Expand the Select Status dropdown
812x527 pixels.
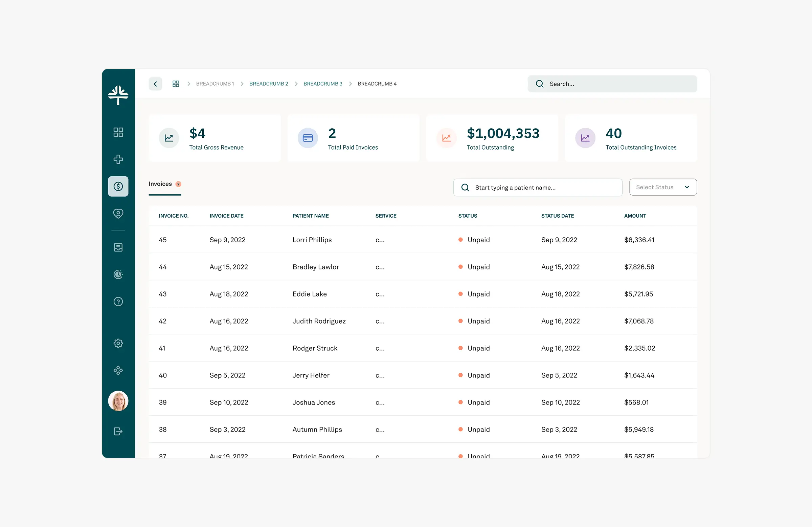pos(662,188)
